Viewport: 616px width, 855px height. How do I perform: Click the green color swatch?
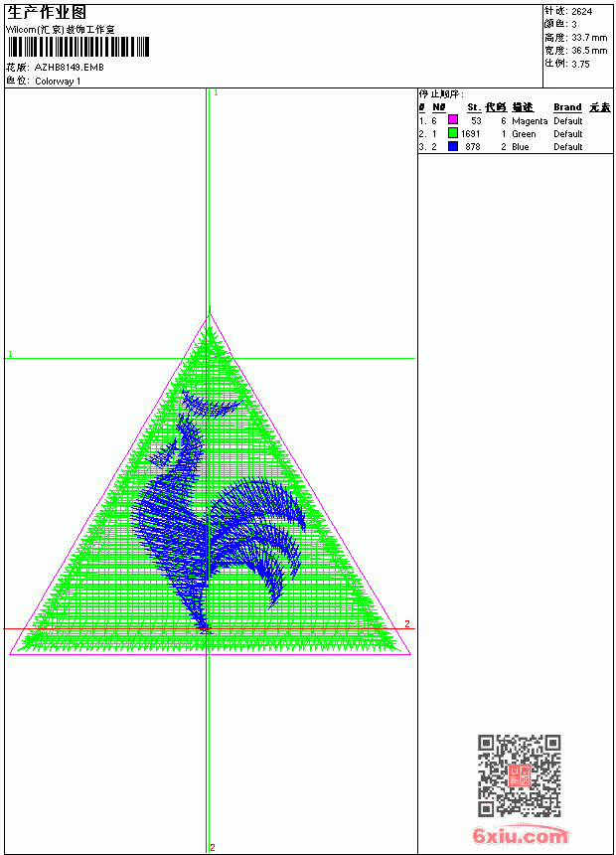point(452,132)
